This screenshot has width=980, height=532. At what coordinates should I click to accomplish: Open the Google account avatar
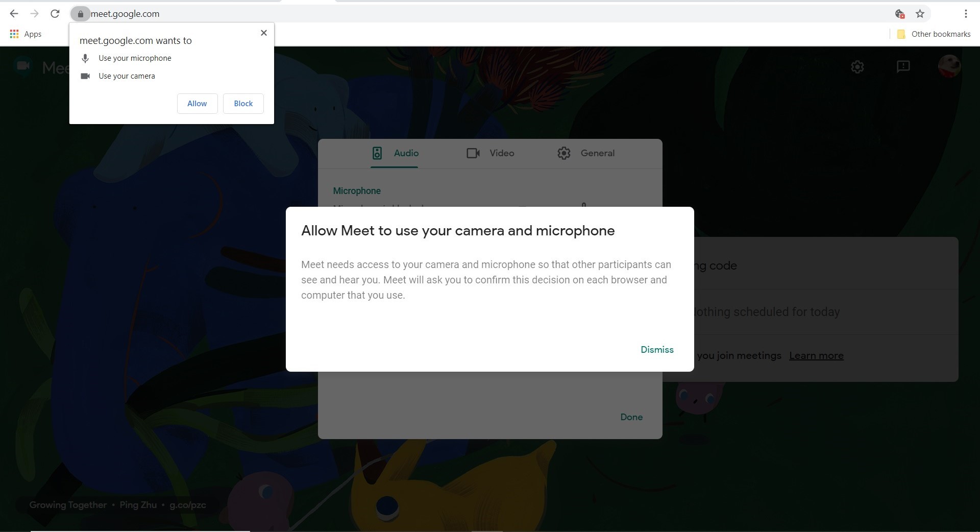[x=949, y=66]
